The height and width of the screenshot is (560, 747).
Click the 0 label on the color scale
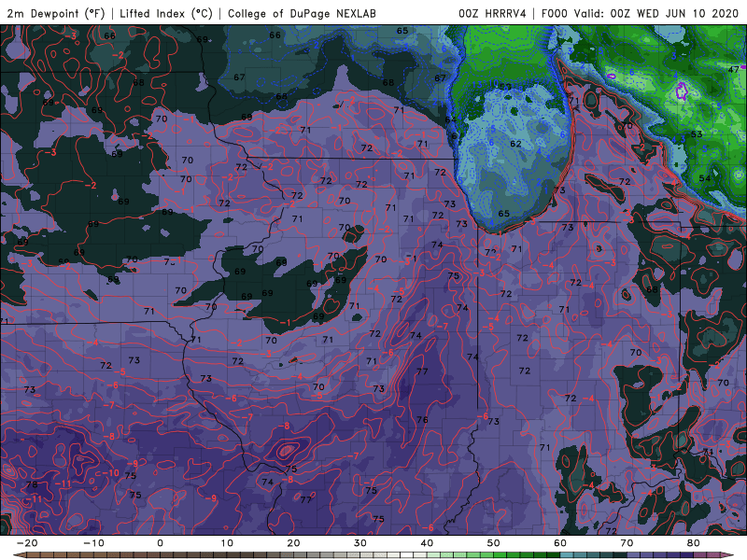click(x=160, y=543)
